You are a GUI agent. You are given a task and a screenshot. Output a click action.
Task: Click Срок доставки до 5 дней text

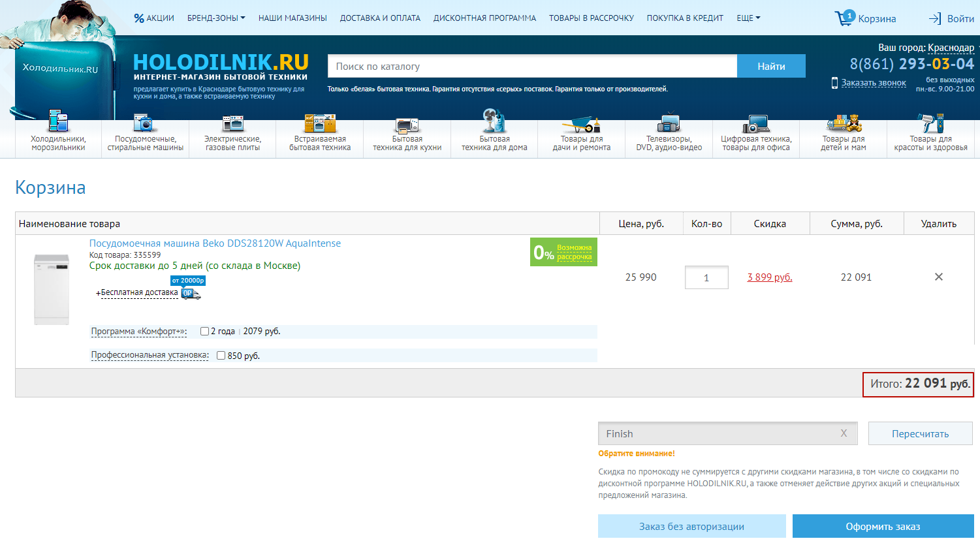click(195, 266)
